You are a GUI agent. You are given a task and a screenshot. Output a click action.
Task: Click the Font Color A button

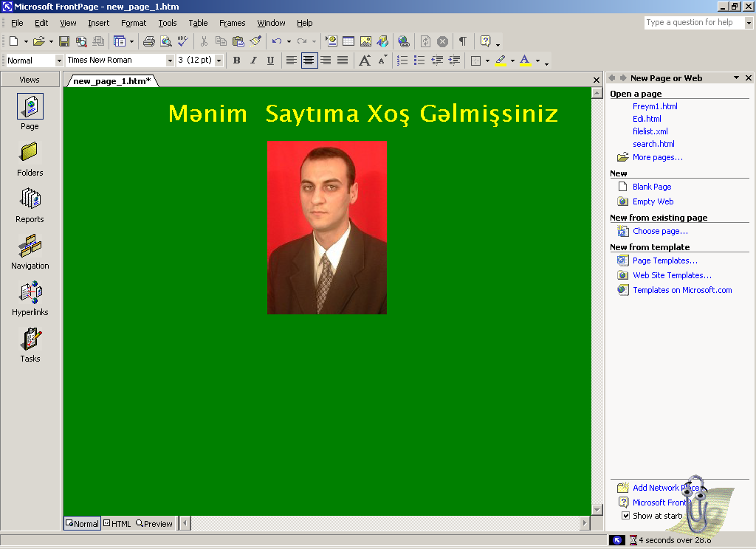(x=525, y=61)
